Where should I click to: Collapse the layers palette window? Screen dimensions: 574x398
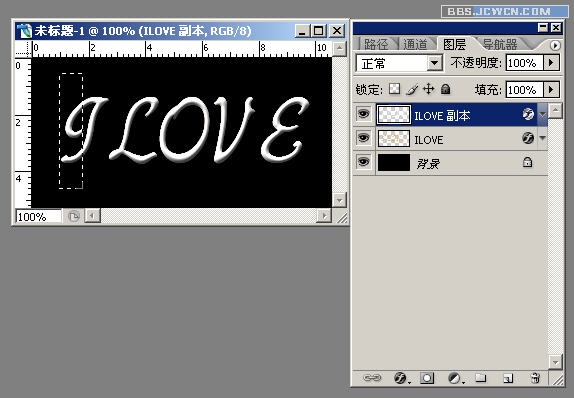pyautogui.click(x=543, y=27)
